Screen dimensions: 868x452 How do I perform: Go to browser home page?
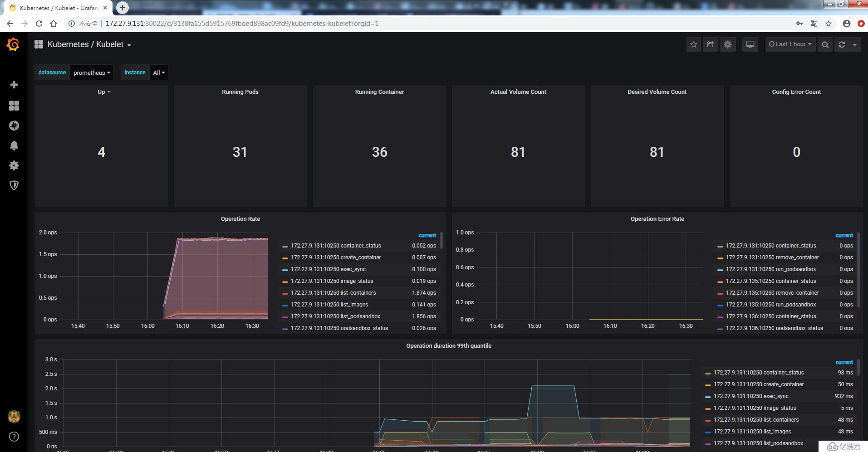click(x=54, y=24)
